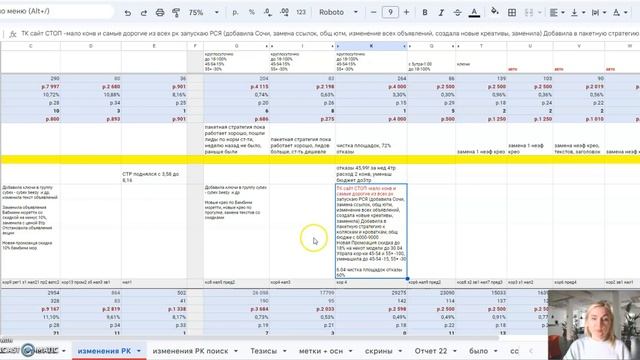The image size is (640, 360).
Task: Activate the paint format tool
Action: (x=176, y=13)
